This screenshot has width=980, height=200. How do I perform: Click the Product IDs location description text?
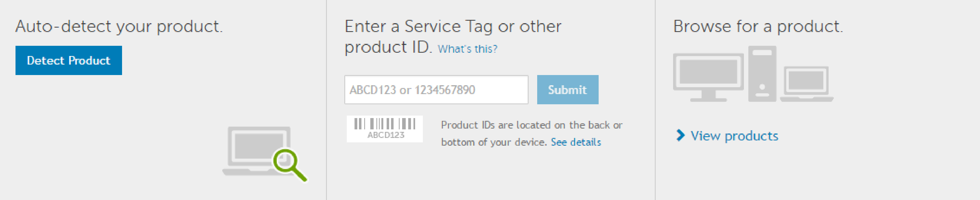(531, 133)
